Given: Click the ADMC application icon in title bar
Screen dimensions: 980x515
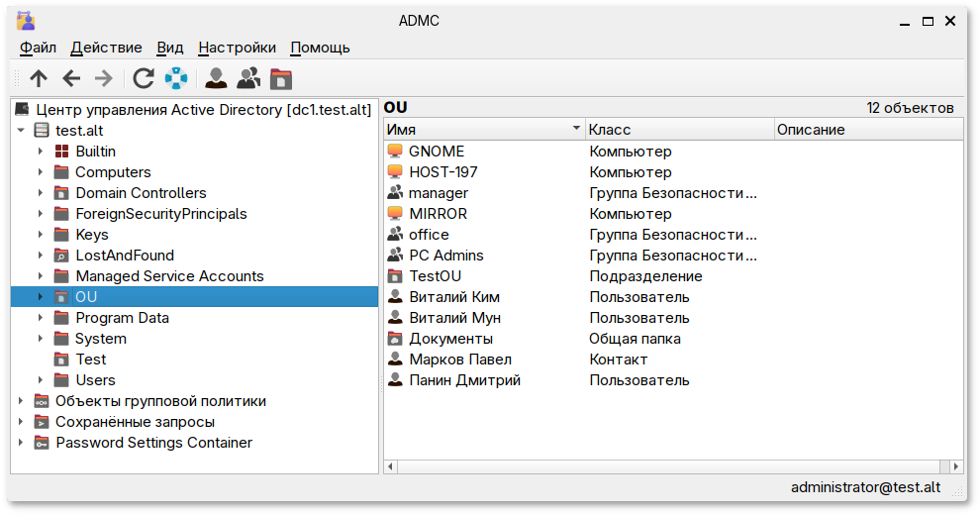Looking at the screenshot, I should [26, 21].
